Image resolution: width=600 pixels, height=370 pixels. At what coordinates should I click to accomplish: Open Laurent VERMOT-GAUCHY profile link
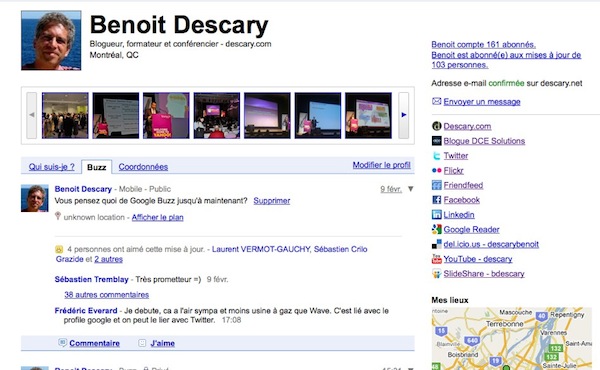(x=261, y=249)
